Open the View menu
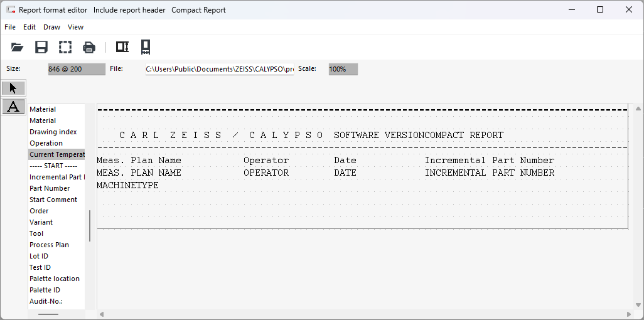The image size is (644, 320). click(76, 27)
